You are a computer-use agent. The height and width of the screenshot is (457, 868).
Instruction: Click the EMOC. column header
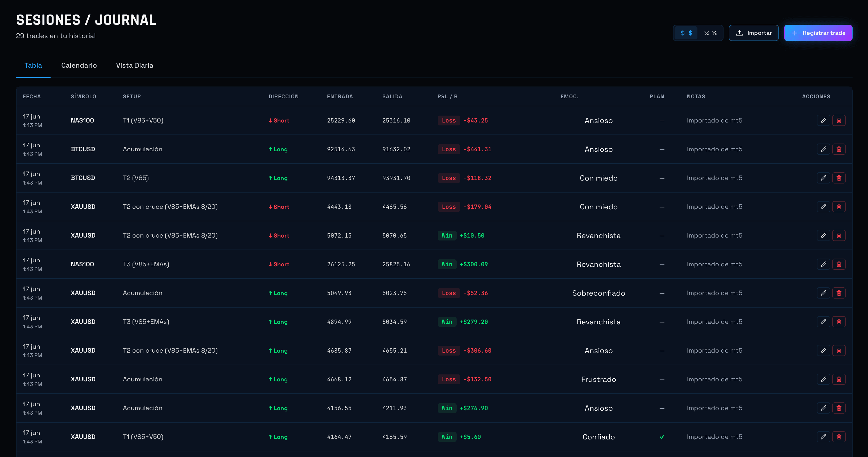point(569,96)
